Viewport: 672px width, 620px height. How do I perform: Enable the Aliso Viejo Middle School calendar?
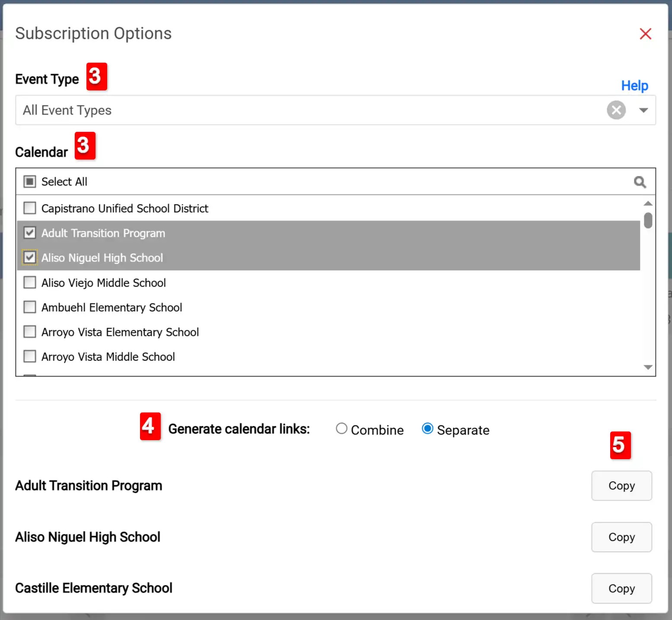tap(29, 282)
